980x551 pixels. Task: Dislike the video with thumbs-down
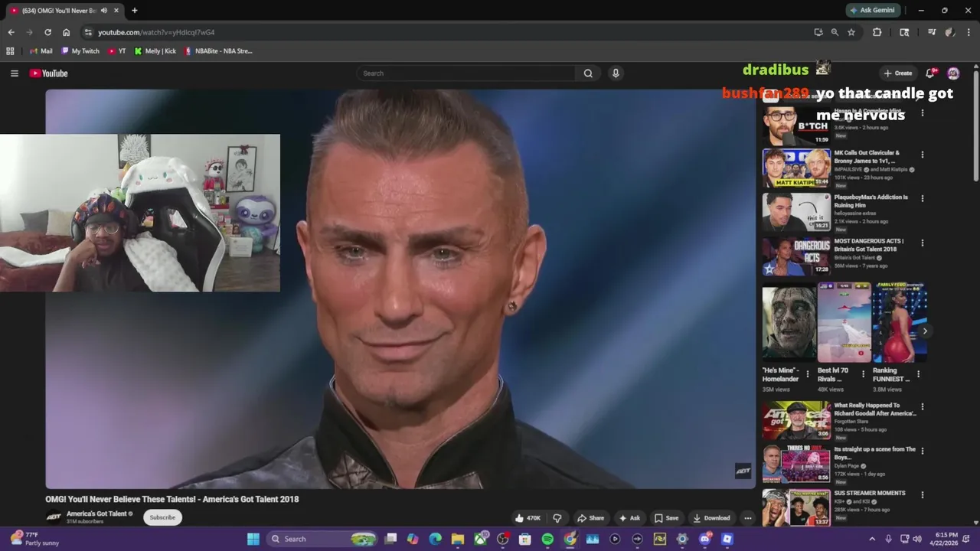pyautogui.click(x=557, y=518)
